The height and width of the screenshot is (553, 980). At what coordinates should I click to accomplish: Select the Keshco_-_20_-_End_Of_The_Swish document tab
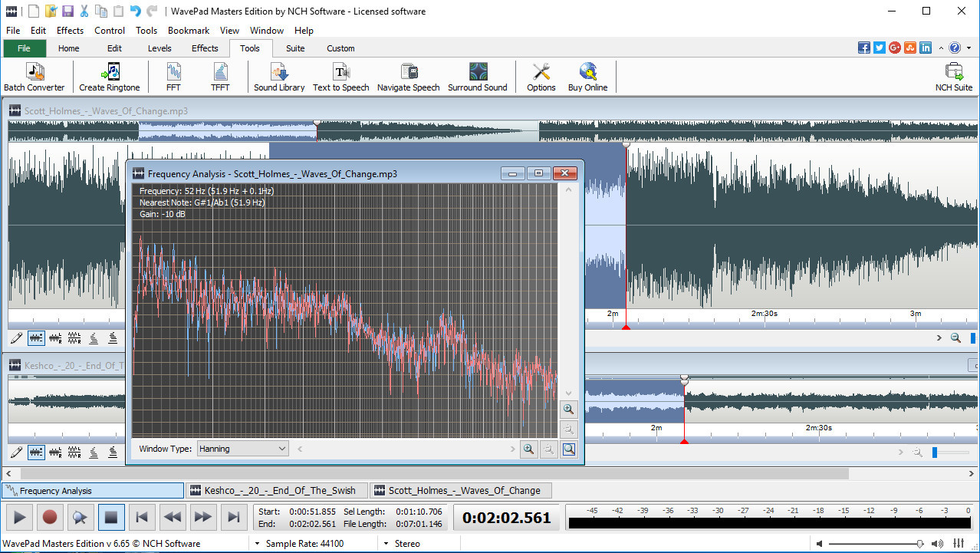pos(278,491)
